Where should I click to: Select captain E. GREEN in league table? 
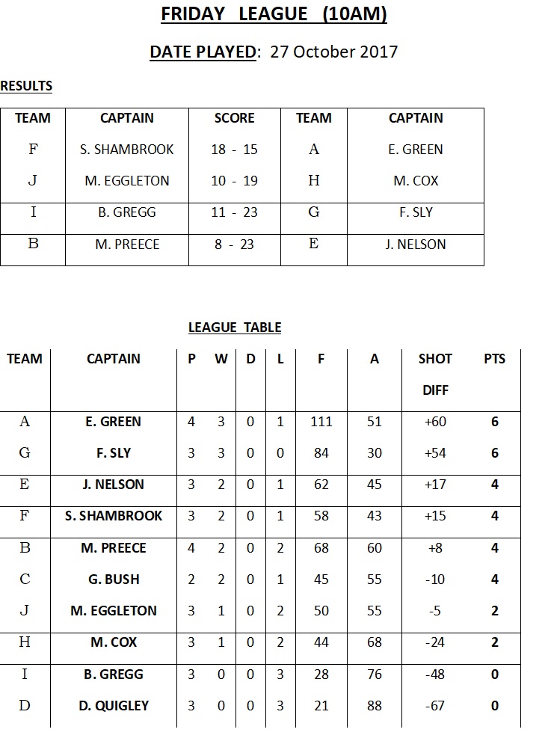(x=113, y=422)
